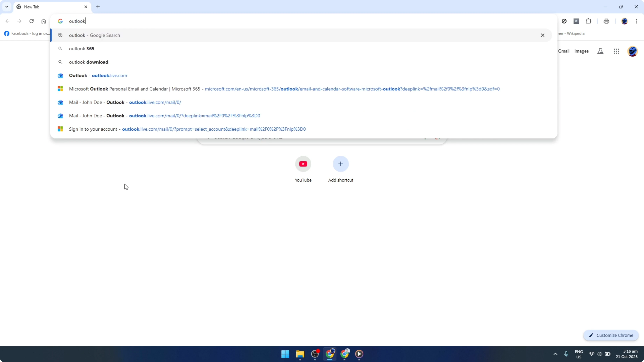Image resolution: width=644 pixels, height=362 pixels.
Task: Open the media player taskbar icon
Action: 359,354
